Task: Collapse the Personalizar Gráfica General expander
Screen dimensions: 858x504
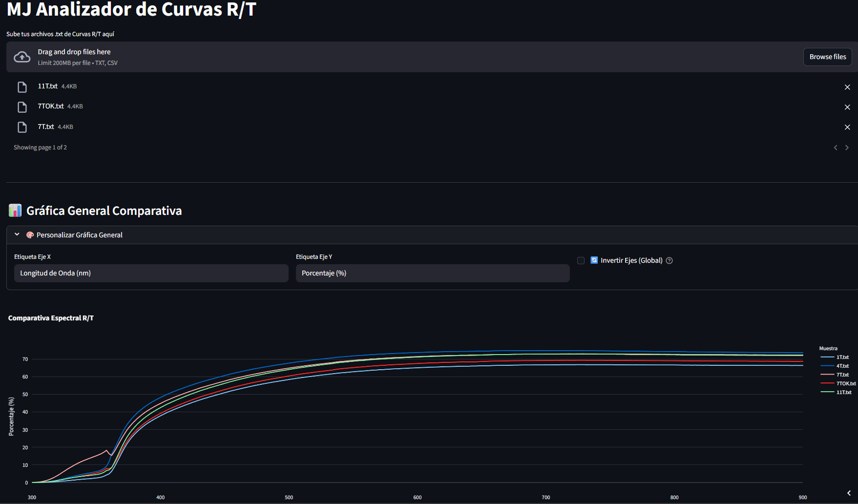Action: [x=432, y=235]
